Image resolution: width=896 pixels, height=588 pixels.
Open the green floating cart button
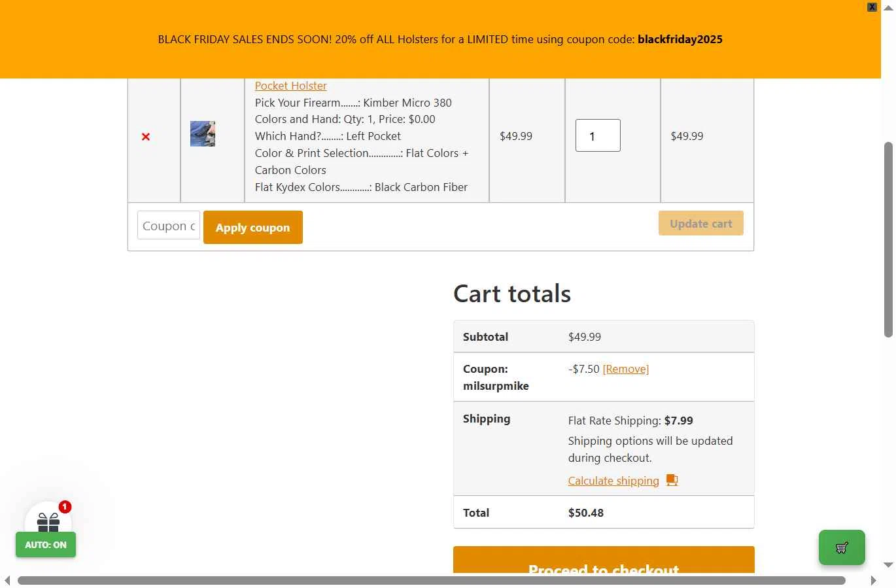tap(842, 547)
